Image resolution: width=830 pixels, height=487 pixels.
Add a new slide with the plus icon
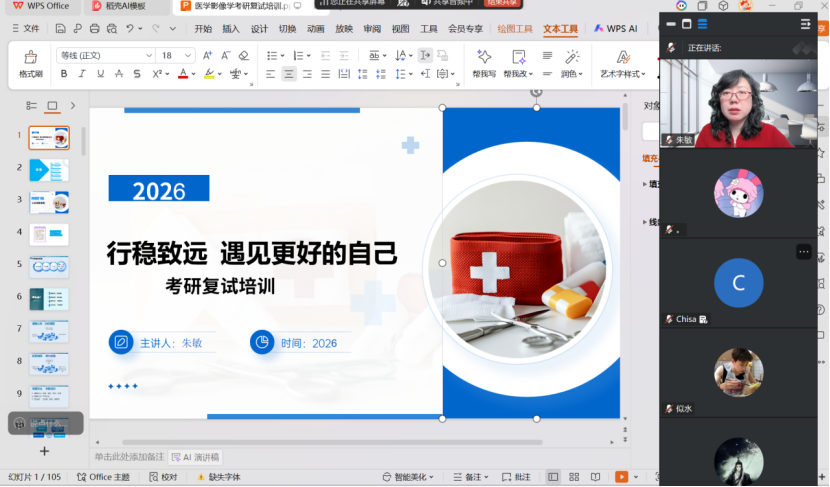pyautogui.click(x=44, y=451)
